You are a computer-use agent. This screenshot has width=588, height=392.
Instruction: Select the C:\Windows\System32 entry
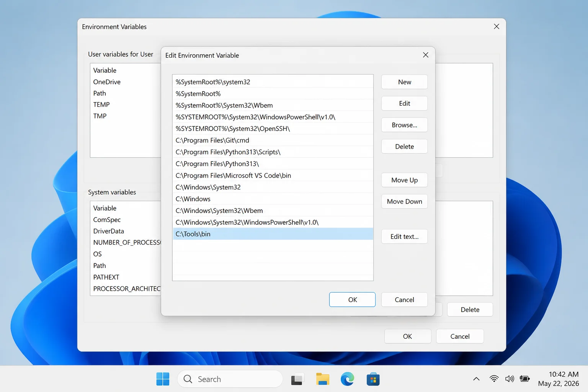[x=273, y=187]
